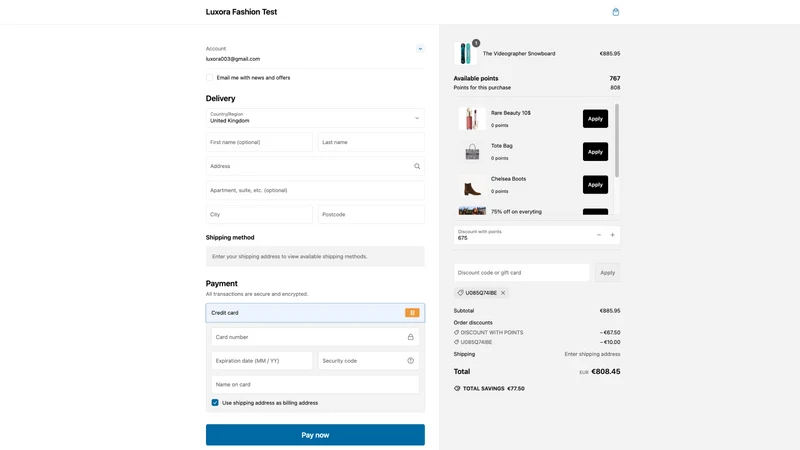The height and width of the screenshot is (450, 800).
Task: Click the Address input field
Action: tap(315, 166)
